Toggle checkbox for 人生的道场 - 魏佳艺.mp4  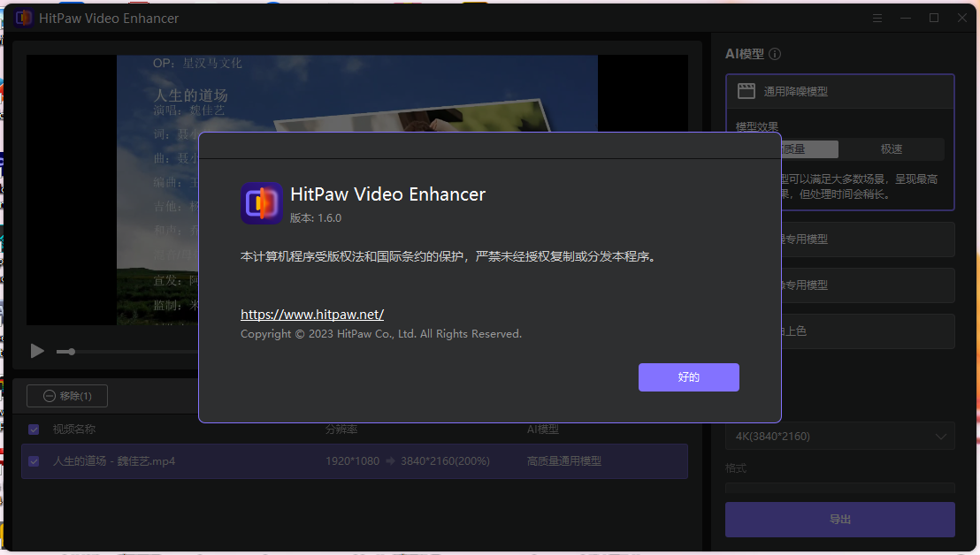tap(34, 461)
